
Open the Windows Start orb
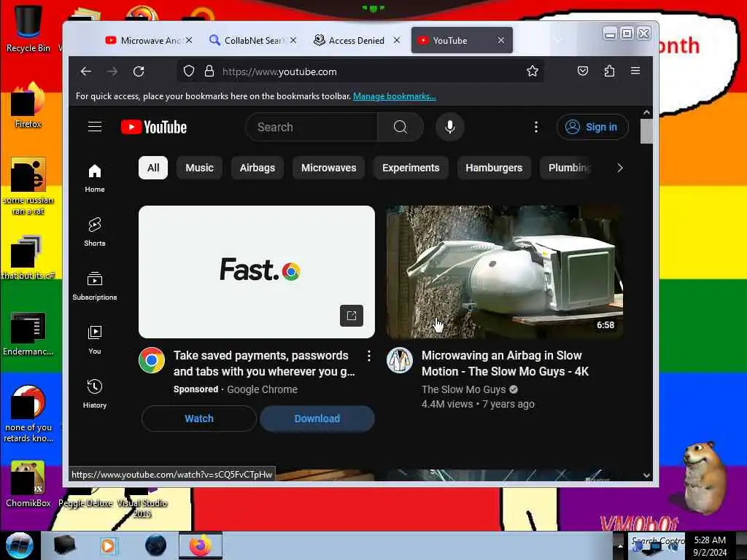click(x=19, y=545)
